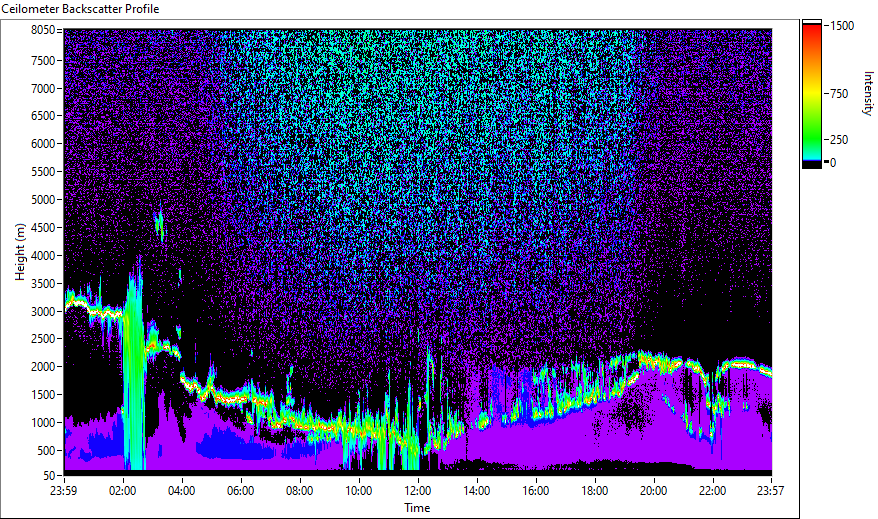The height and width of the screenshot is (519, 878).
Task: Click the 50 height axis minimum label
Action: (x=49, y=476)
